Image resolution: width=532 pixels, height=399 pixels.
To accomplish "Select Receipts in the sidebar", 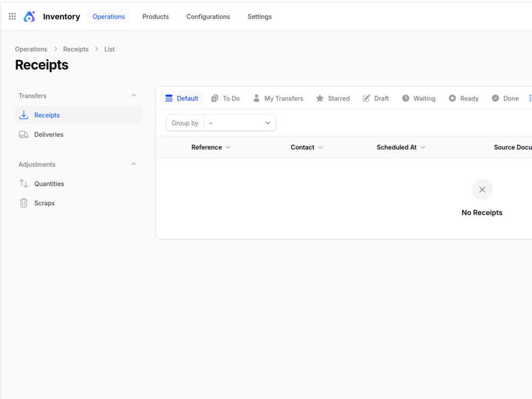I will click(x=78, y=115).
